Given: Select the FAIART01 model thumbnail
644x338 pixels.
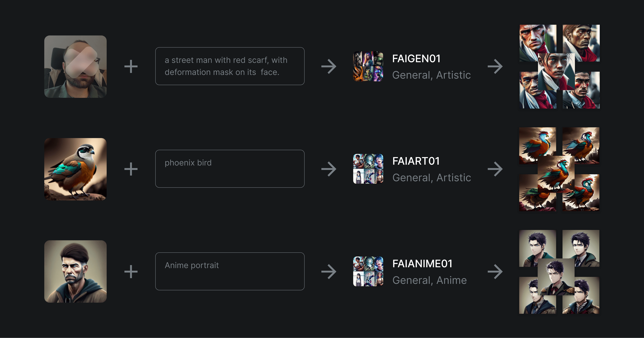Looking at the screenshot, I should click(x=368, y=169).
